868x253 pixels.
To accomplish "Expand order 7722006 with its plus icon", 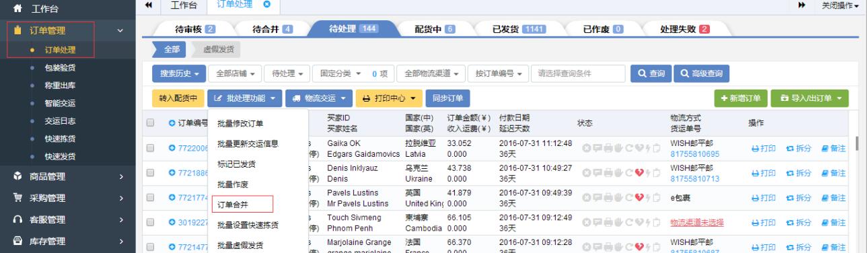I will click(x=172, y=148).
